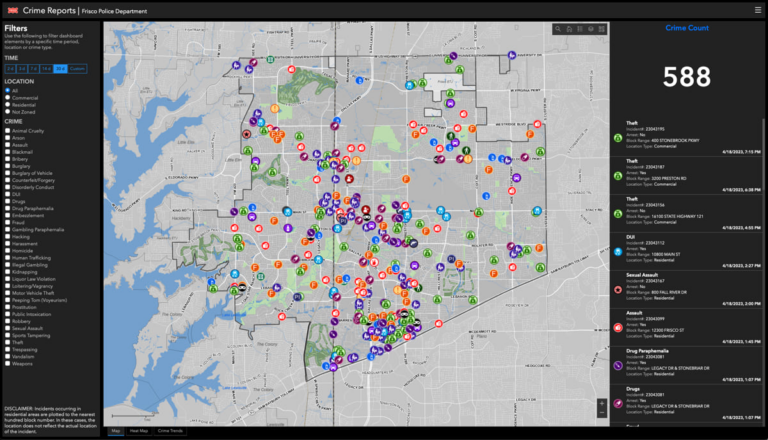Set time filter to 14 d
768x440 pixels.
[46, 69]
